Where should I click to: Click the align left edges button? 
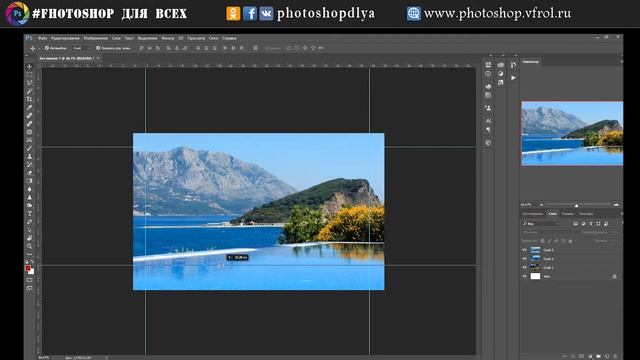pyautogui.click(x=168, y=48)
